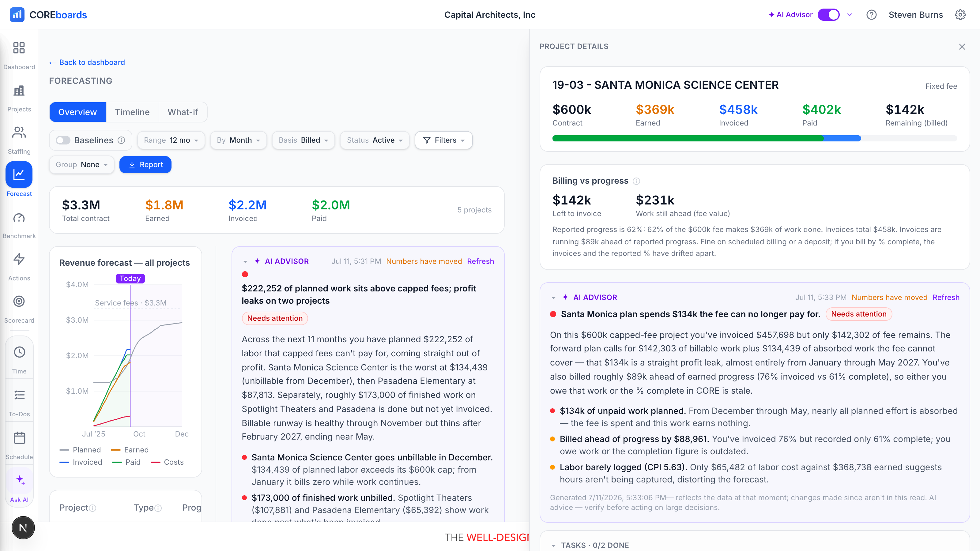Click the Back to dashboard link

pos(87,62)
